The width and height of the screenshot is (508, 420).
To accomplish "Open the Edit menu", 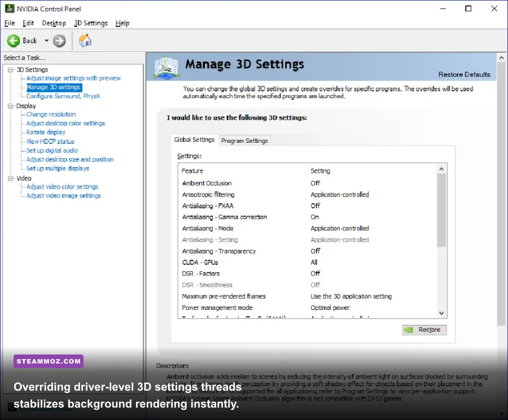I will pos(28,23).
